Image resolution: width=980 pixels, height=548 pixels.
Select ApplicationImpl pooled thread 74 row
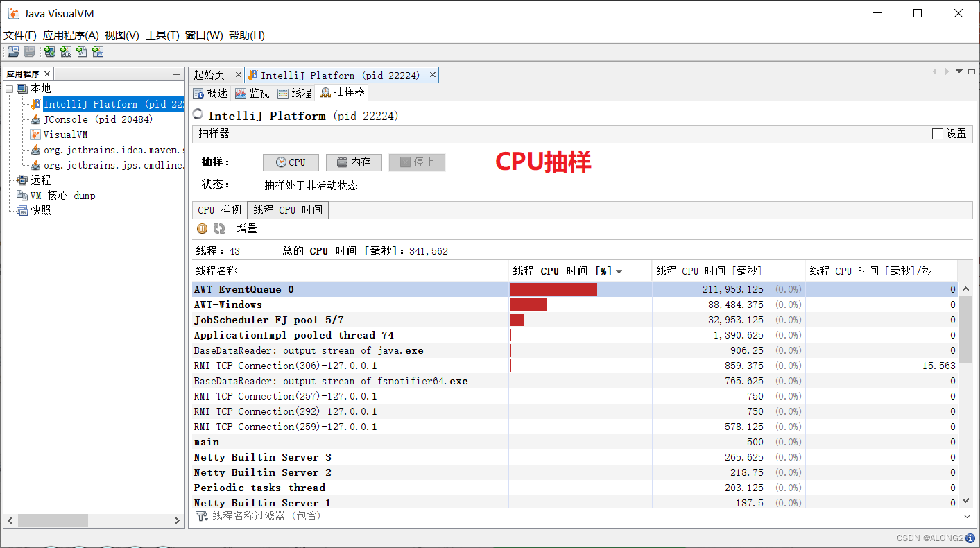click(575, 335)
